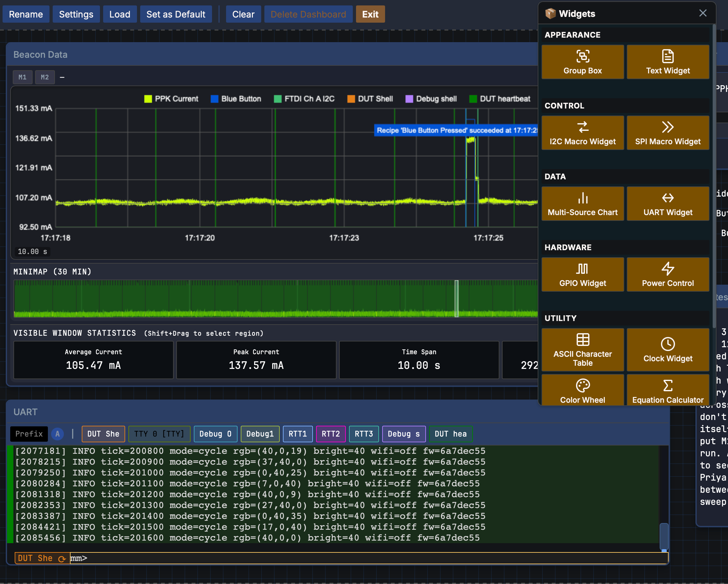Image resolution: width=728 pixels, height=584 pixels.
Task: Click the Load button
Action: pyautogui.click(x=120, y=14)
